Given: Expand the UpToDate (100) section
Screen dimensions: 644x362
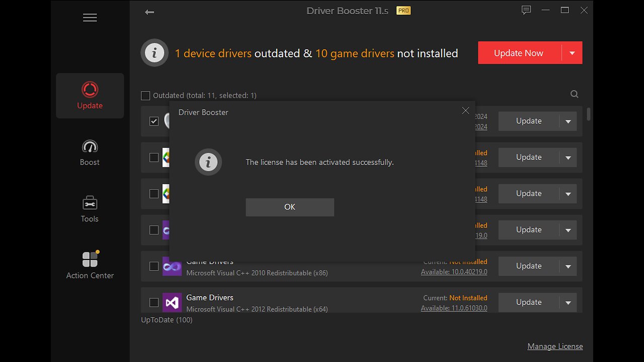Looking at the screenshot, I should click(x=167, y=320).
